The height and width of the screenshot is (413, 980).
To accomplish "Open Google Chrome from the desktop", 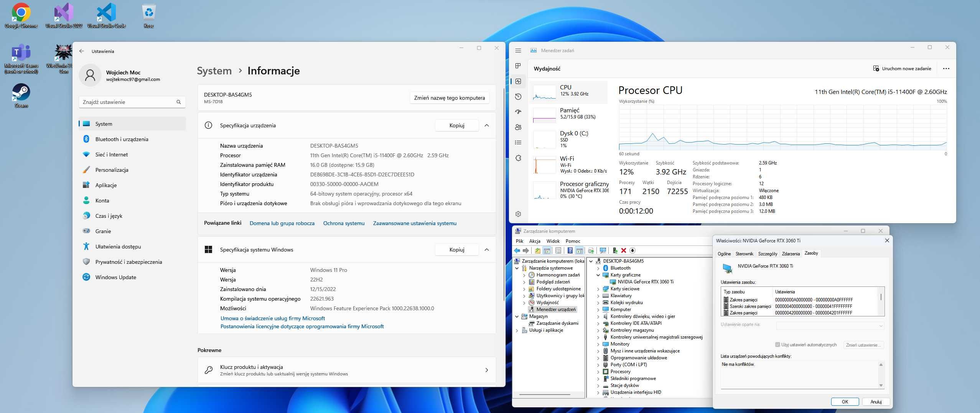I will [x=21, y=15].
